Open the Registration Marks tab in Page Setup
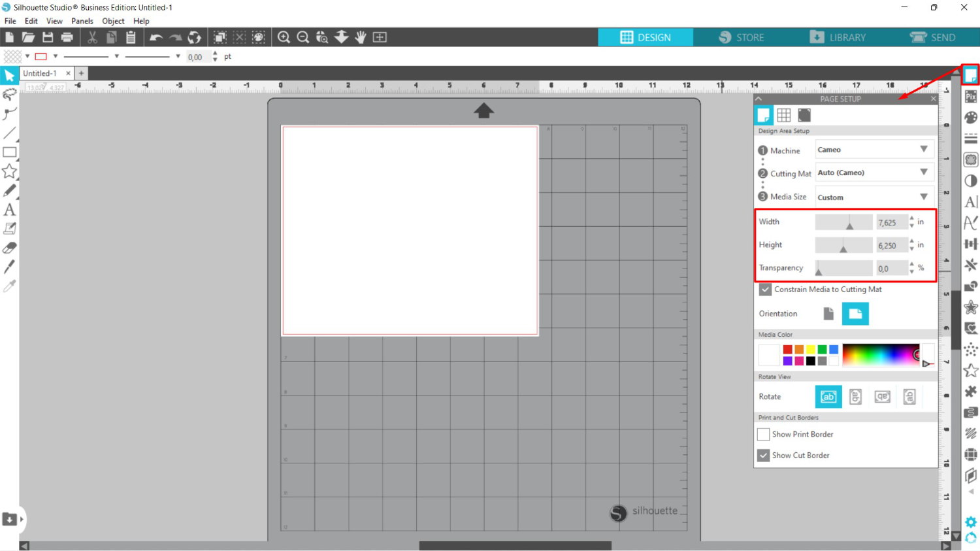The height and width of the screenshot is (551, 980). [804, 115]
